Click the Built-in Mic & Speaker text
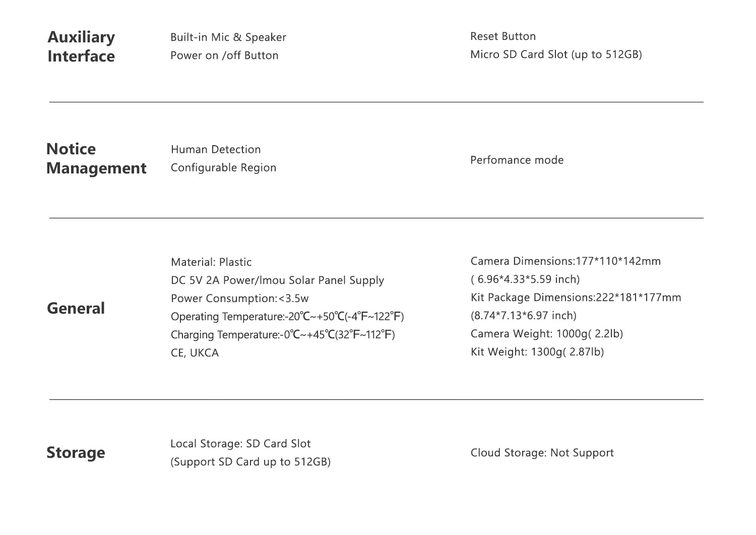Screen dimensions: 756x535 pos(228,37)
